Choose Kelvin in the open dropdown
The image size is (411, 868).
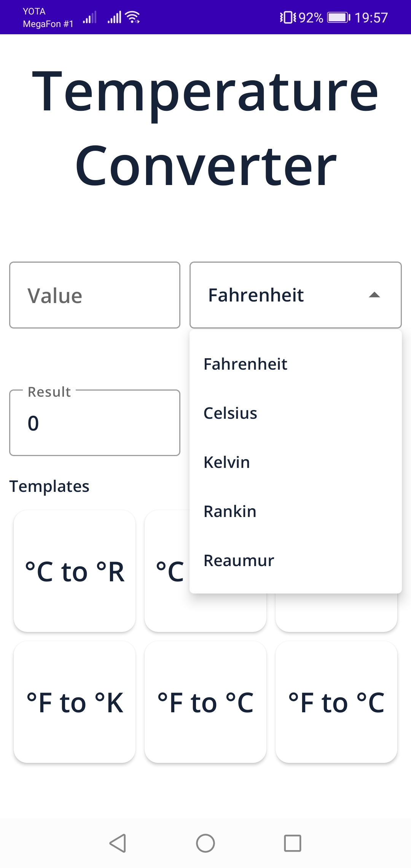pyautogui.click(x=227, y=462)
